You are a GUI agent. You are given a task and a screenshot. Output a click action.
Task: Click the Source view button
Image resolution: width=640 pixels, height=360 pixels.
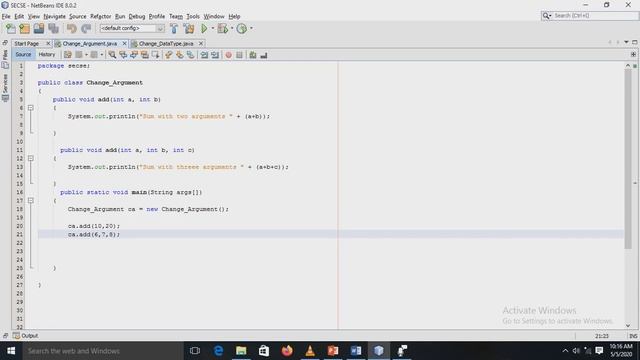click(23, 54)
